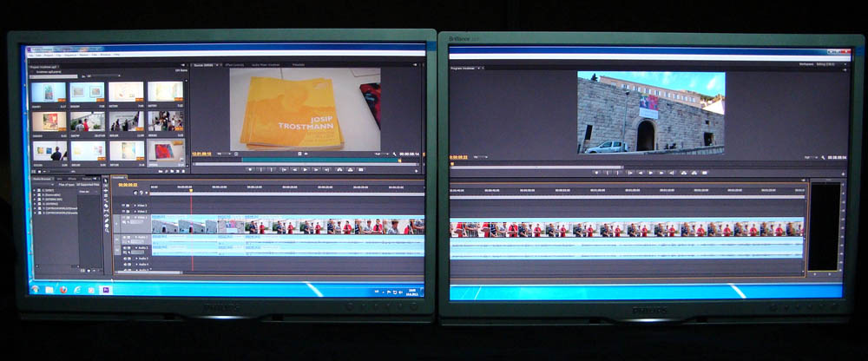Open the Windows Start menu
The image size is (868, 361).
(x=35, y=289)
